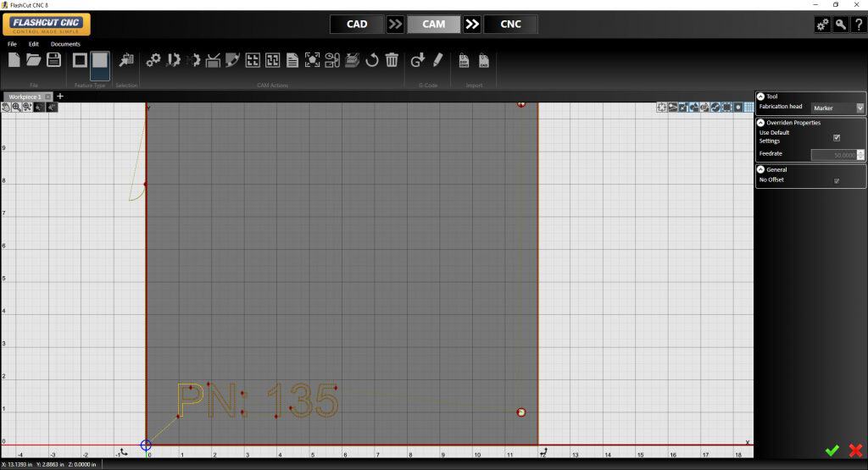868x470 pixels.
Task: Toggle the No Offset checkbox
Action: point(837,180)
